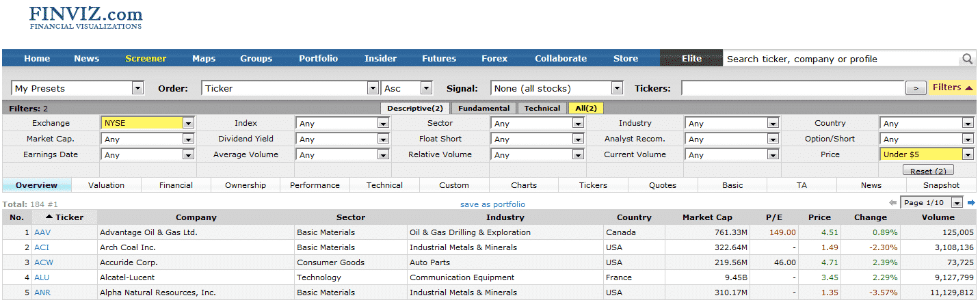Switch to the Descriptive(2) filter tab
The image size is (980, 300).
pyautogui.click(x=415, y=108)
